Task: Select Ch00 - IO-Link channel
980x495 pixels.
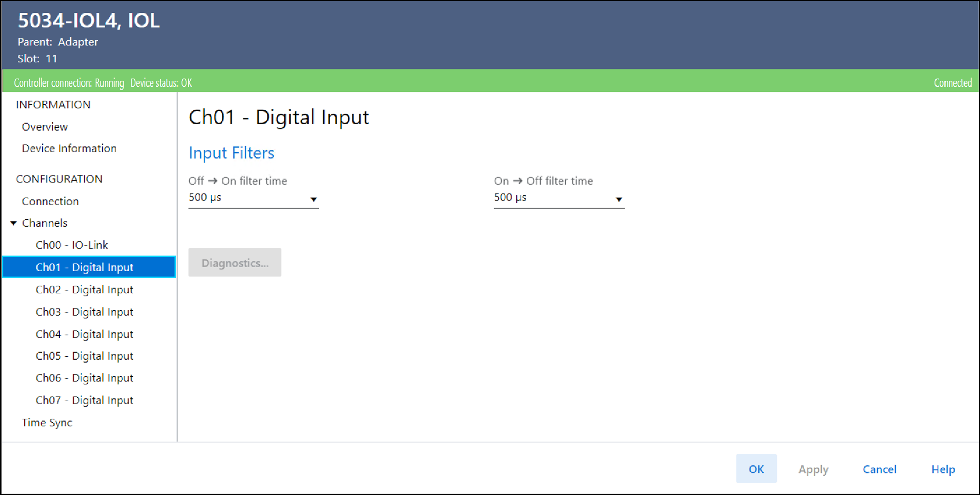Action: (x=72, y=245)
